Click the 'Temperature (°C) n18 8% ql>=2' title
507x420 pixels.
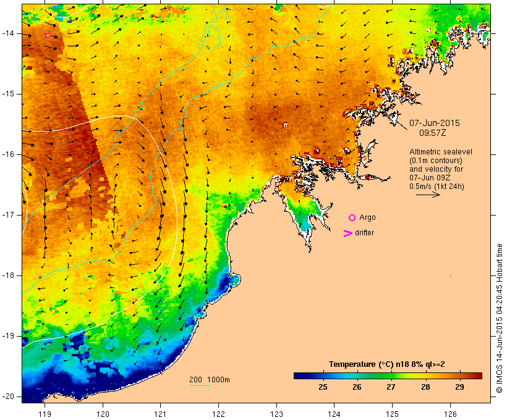[386, 364]
